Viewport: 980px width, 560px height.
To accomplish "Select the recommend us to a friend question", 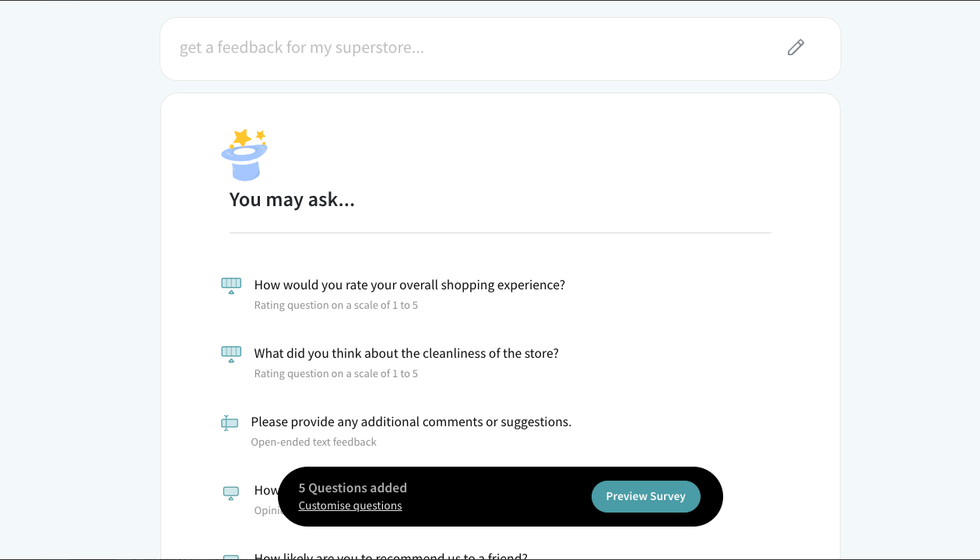I will 391,556.
